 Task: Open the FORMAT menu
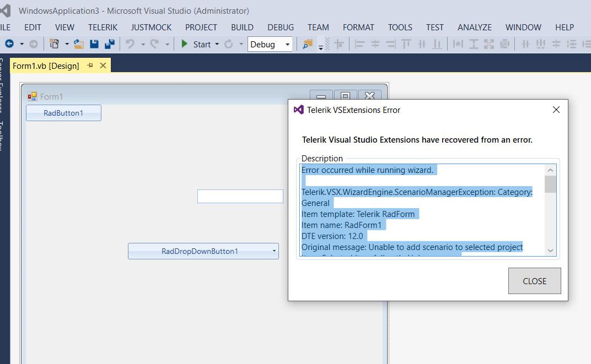click(358, 28)
